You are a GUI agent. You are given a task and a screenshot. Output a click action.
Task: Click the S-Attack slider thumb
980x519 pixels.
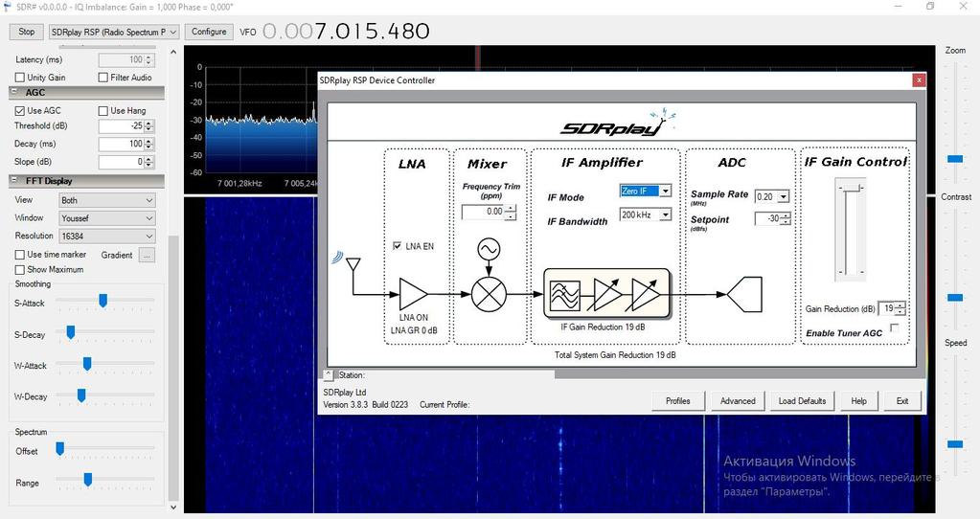coord(103,301)
